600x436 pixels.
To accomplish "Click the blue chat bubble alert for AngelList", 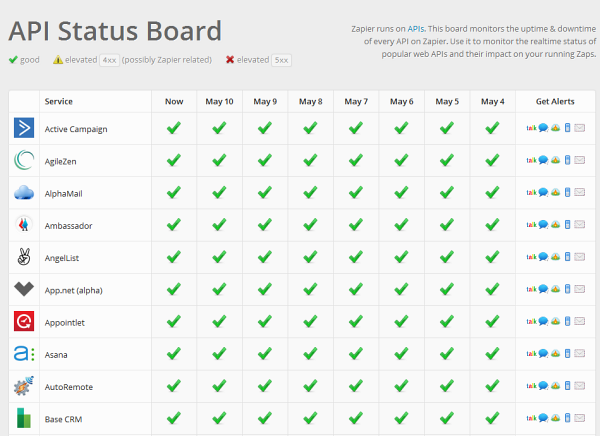I will (x=543, y=257).
